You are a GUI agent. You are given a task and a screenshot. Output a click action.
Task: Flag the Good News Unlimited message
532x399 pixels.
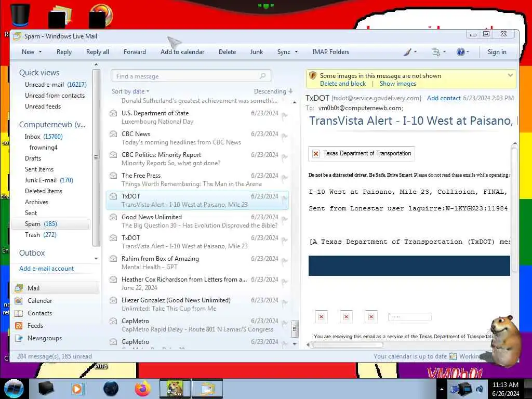[x=285, y=220]
